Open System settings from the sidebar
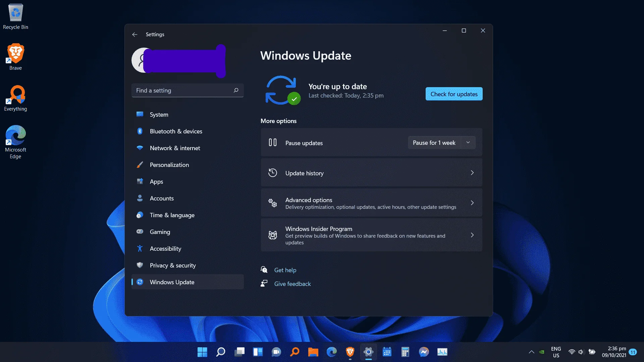The height and width of the screenshot is (362, 644). click(x=187, y=115)
